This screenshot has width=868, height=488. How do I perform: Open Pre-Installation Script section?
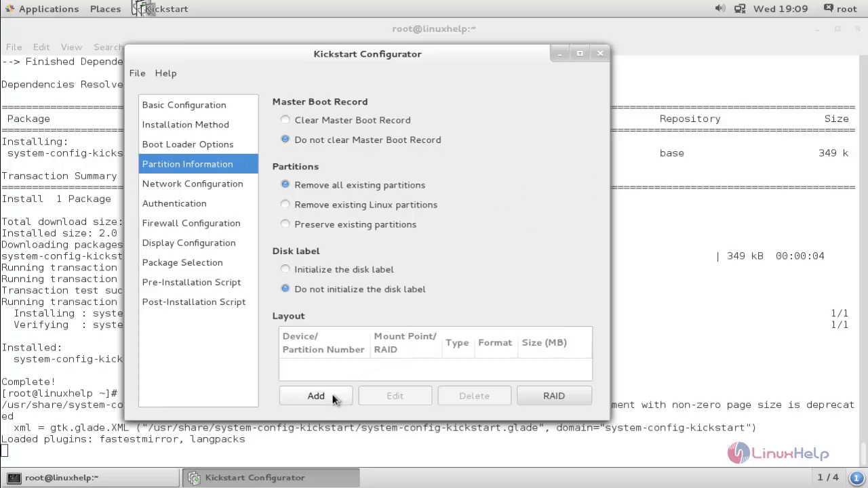198,282
